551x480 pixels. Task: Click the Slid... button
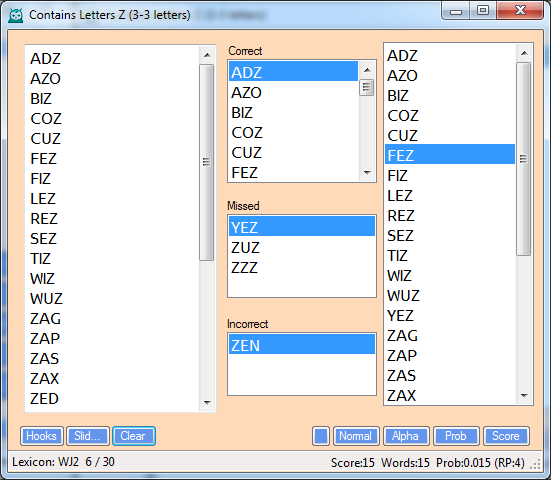(87, 436)
